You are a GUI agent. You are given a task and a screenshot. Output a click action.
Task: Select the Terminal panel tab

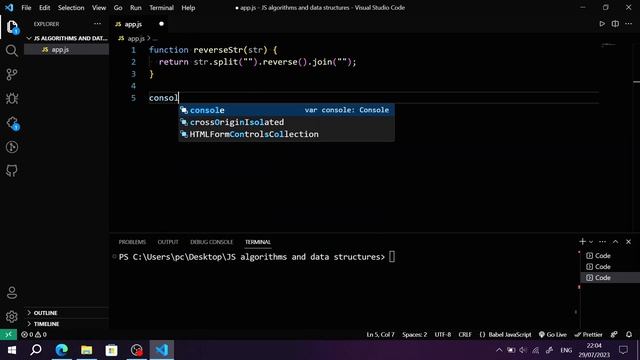[x=258, y=242]
